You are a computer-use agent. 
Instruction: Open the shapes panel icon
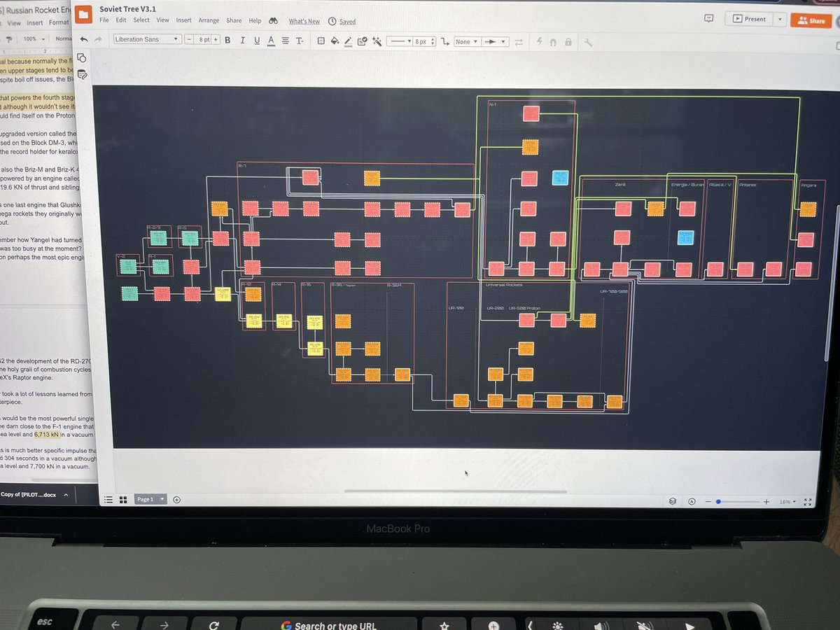pyautogui.click(x=82, y=58)
